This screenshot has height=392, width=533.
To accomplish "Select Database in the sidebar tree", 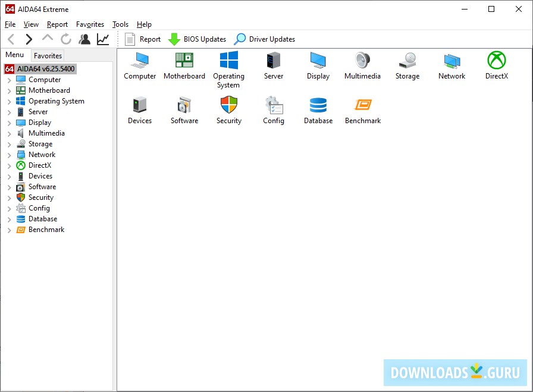I will coord(43,219).
